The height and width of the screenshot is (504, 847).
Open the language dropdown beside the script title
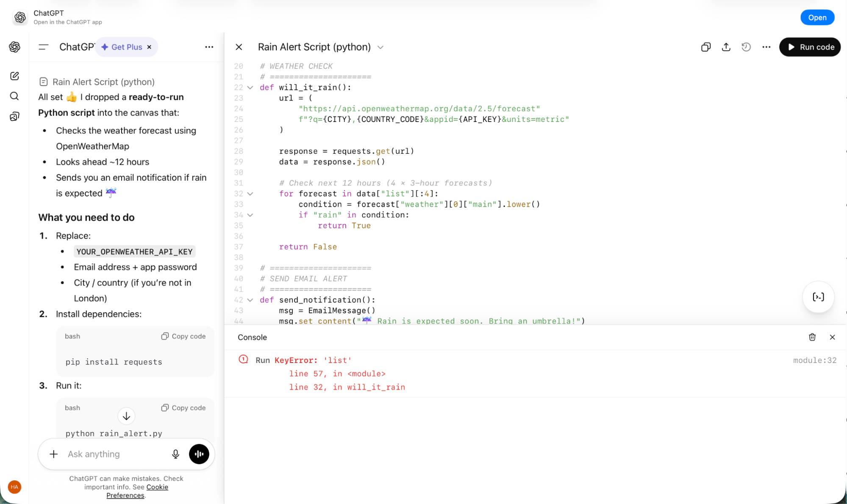point(380,47)
